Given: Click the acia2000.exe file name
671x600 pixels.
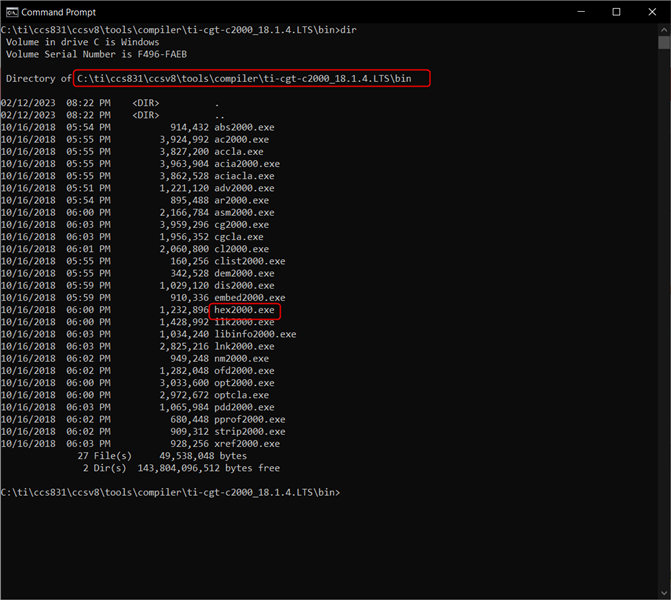Looking at the screenshot, I should coord(247,164).
